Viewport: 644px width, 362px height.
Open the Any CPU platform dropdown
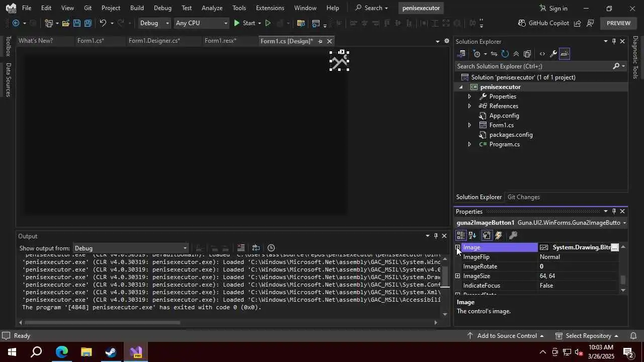[201, 23]
